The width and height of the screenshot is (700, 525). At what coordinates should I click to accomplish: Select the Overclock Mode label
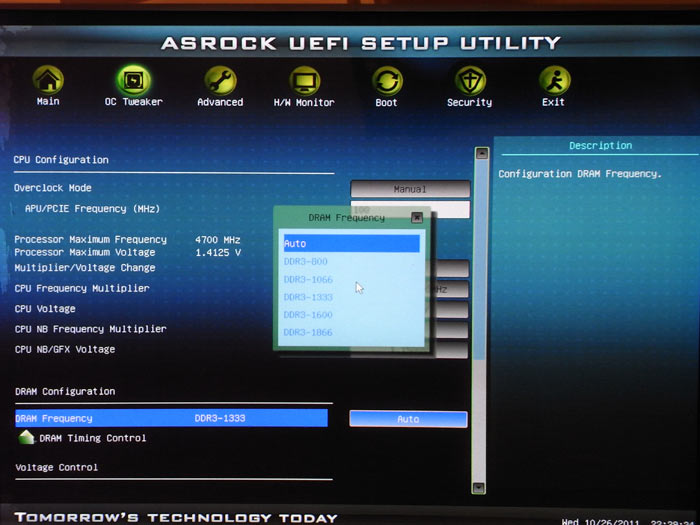point(53,188)
